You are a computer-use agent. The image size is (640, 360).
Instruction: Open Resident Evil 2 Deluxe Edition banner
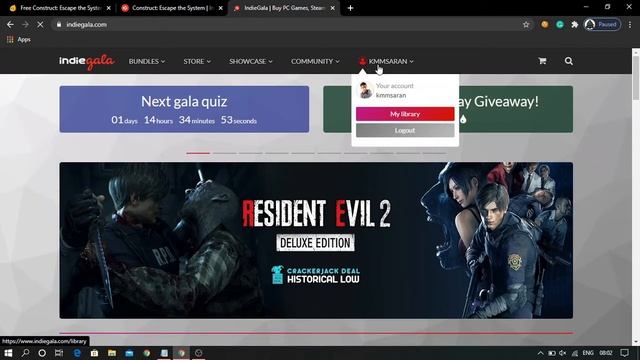pyautogui.click(x=316, y=240)
